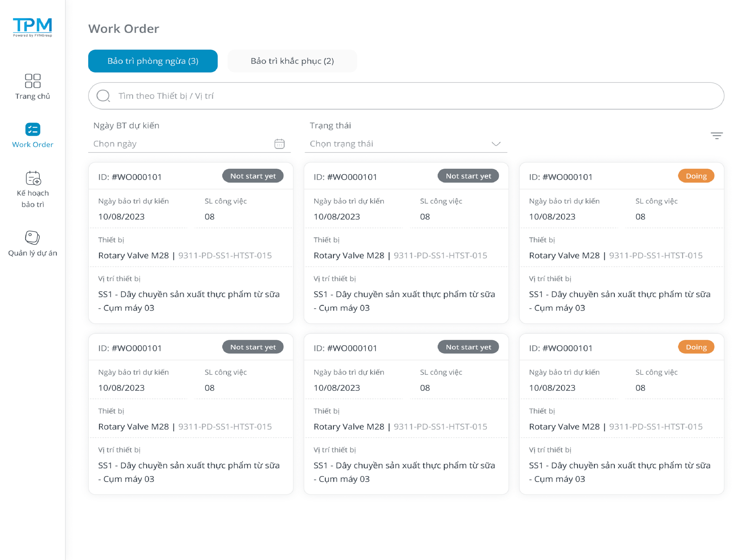The height and width of the screenshot is (560, 747).
Task: Click the Kế hoạch bảo trì sidebar label
Action: 33,199
